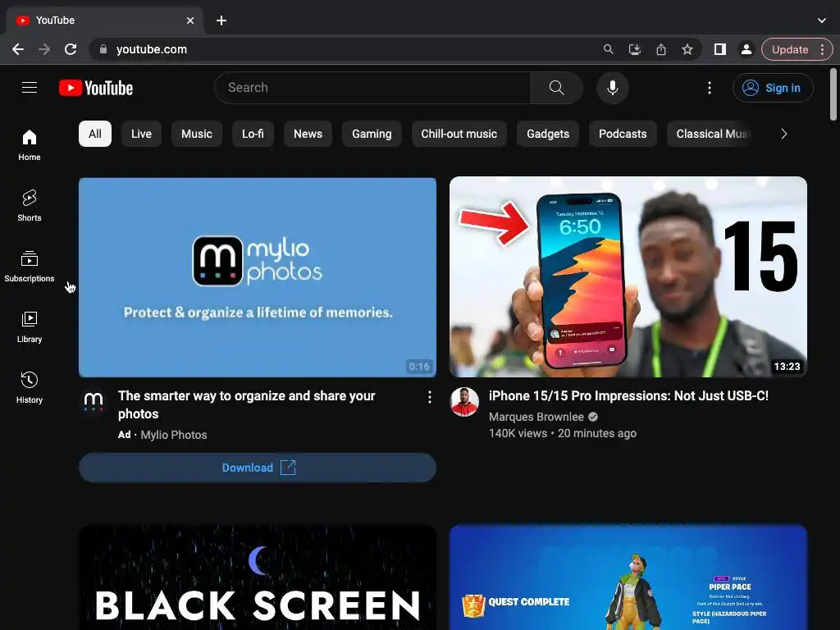Show more category chips with arrow

click(x=783, y=134)
